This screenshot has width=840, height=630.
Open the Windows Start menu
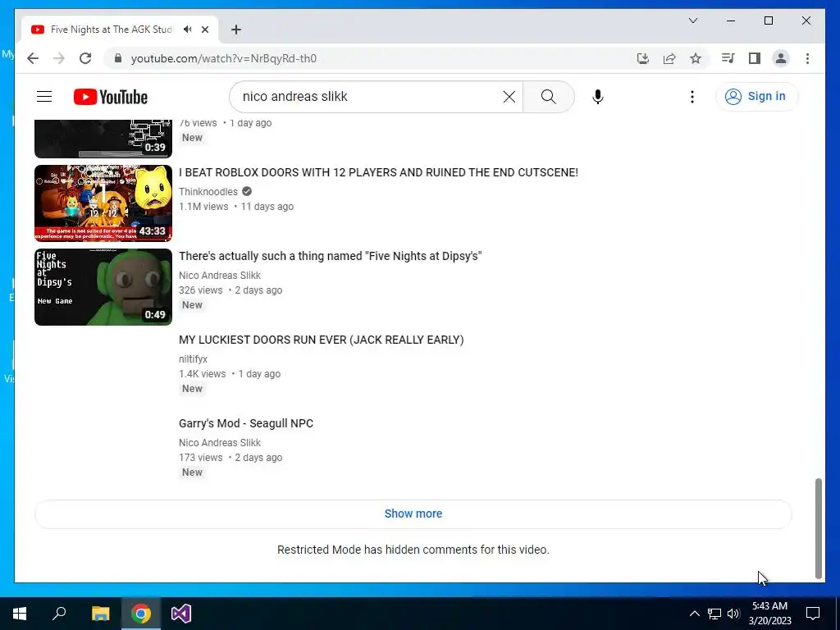coord(20,614)
